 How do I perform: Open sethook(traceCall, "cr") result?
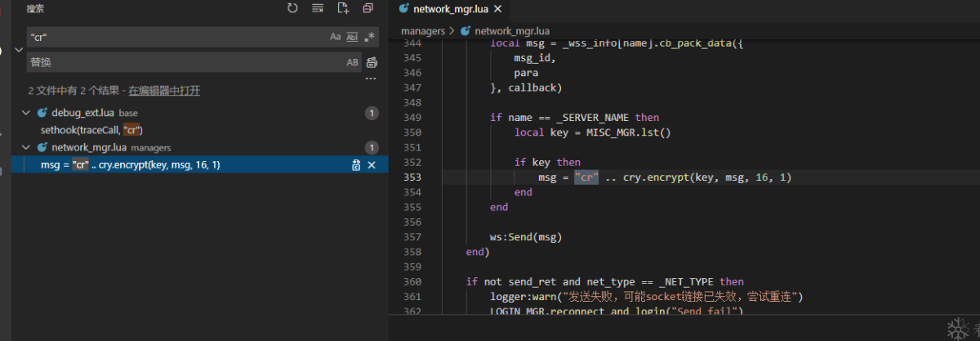[92, 130]
